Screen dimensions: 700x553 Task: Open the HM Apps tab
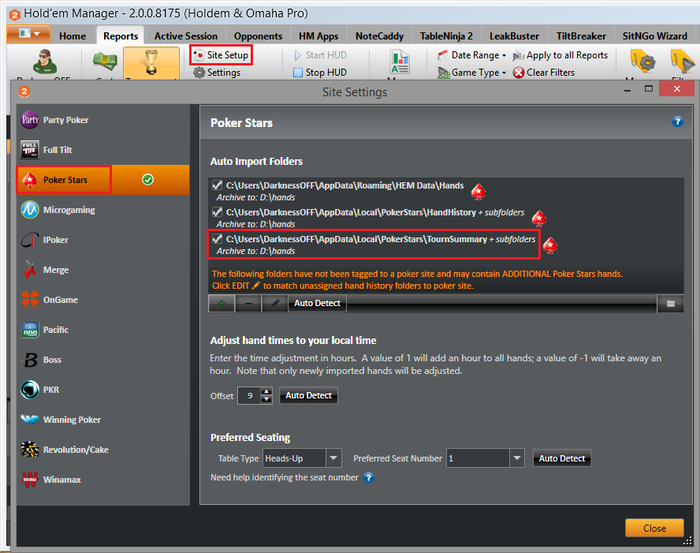pyautogui.click(x=318, y=36)
